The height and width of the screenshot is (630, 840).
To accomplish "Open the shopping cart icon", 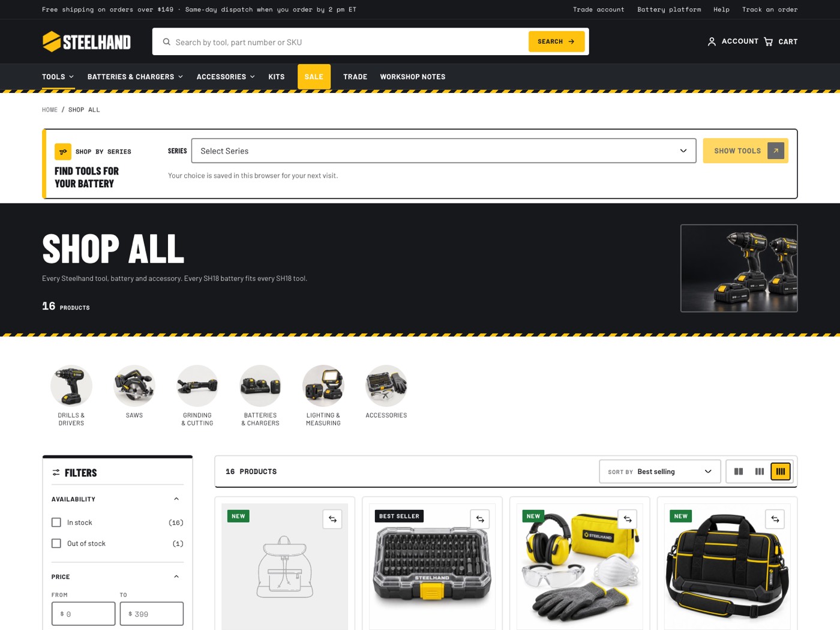I will (x=769, y=41).
